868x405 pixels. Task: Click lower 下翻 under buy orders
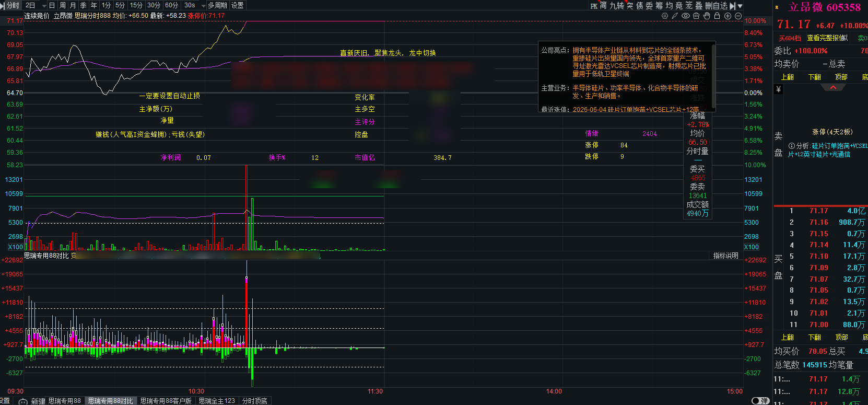click(815, 337)
